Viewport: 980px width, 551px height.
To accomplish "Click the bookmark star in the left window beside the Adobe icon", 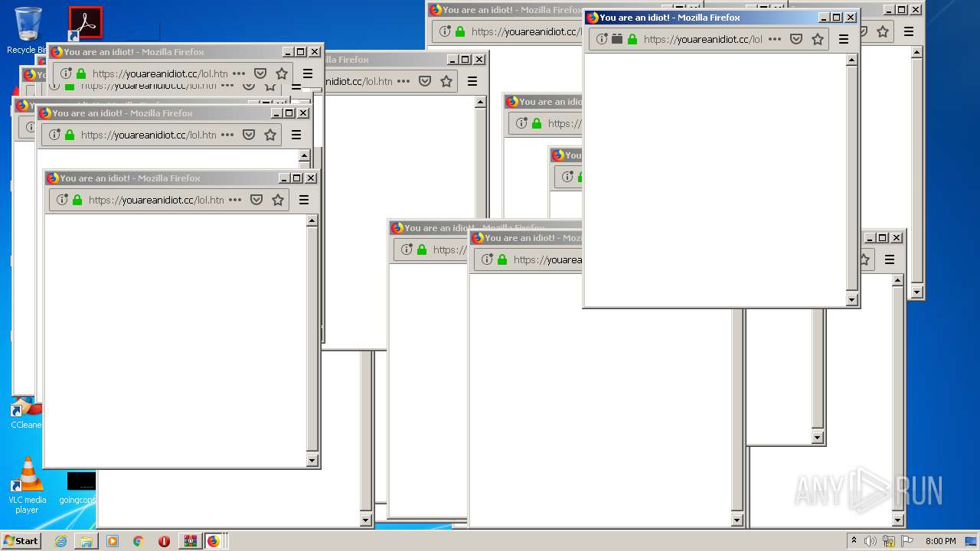I will [x=282, y=73].
